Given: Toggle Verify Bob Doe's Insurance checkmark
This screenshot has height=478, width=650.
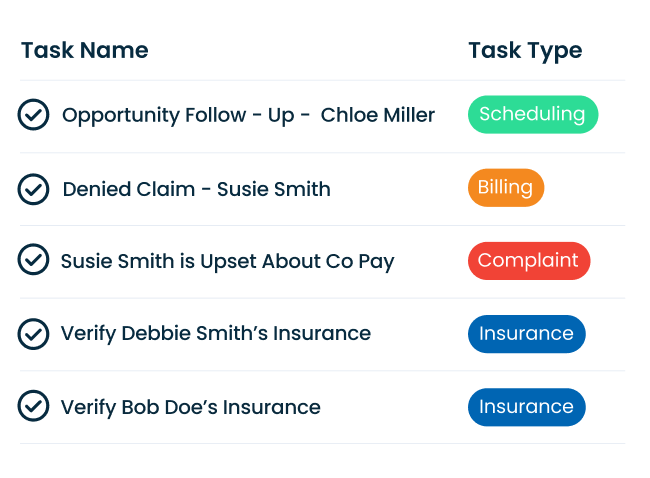Looking at the screenshot, I should click(33, 406).
